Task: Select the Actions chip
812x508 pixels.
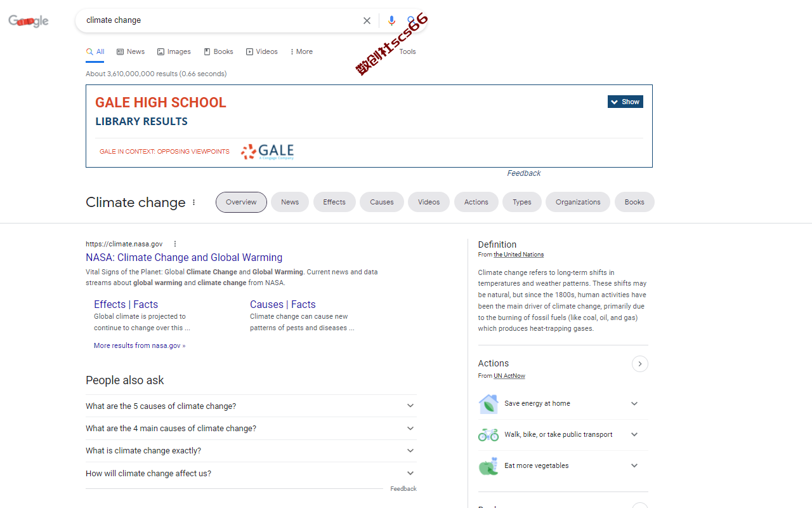Action: click(x=476, y=203)
